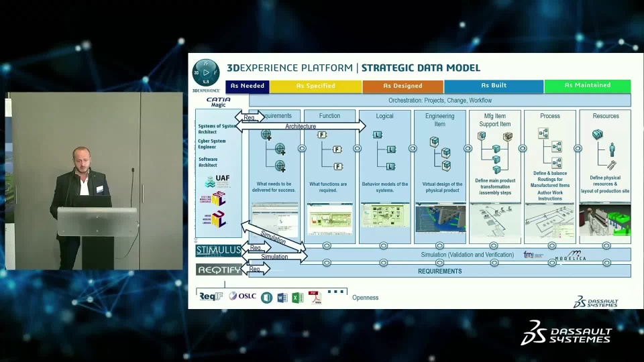Click the Orchestration: Projects, Change, Workflow bar

[x=440, y=101]
